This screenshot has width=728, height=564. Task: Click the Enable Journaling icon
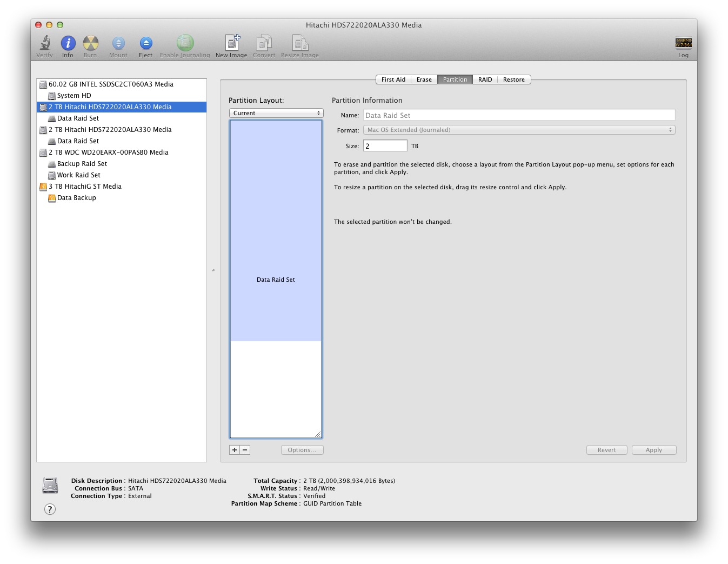coord(185,43)
